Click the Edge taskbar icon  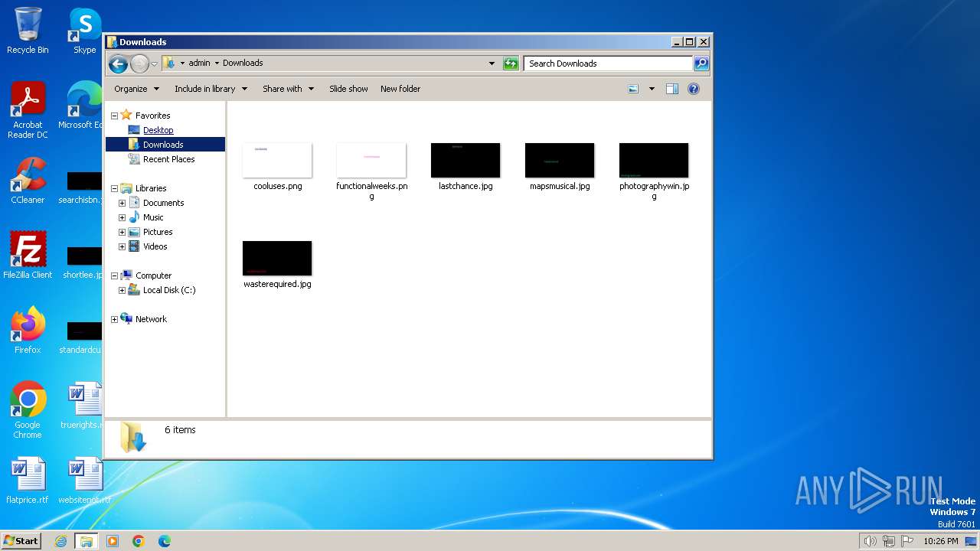tap(164, 541)
